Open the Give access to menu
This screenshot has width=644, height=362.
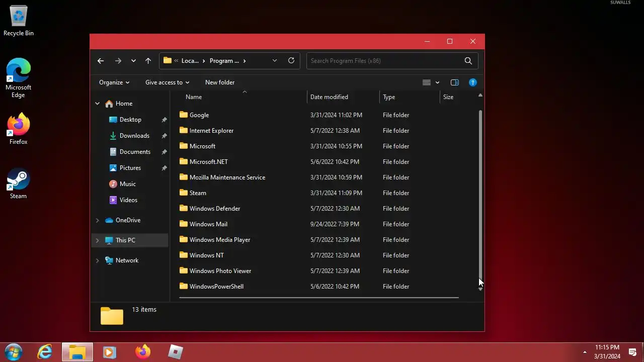pos(168,82)
